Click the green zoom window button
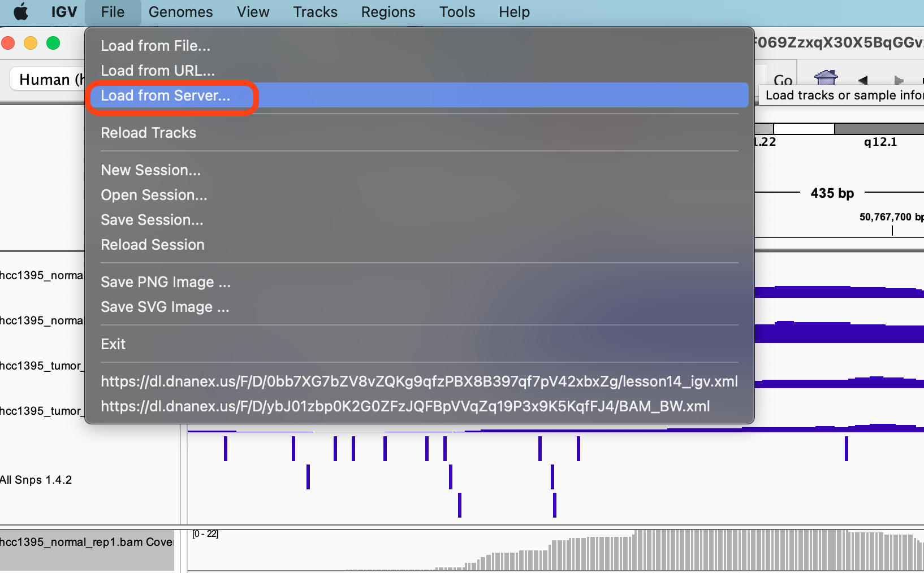The height and width of the screenshot is (573, 924). coord(53,43)
